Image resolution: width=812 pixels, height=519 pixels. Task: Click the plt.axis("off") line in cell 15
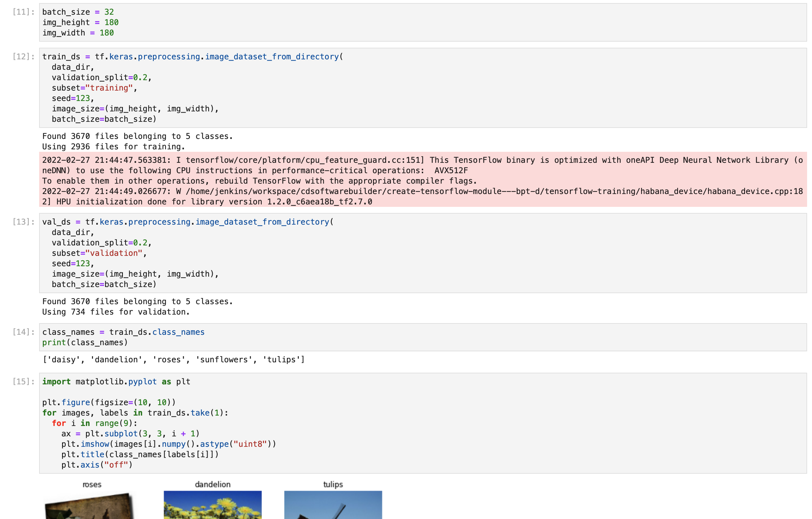pyautogui.click(x=97, y=465)
